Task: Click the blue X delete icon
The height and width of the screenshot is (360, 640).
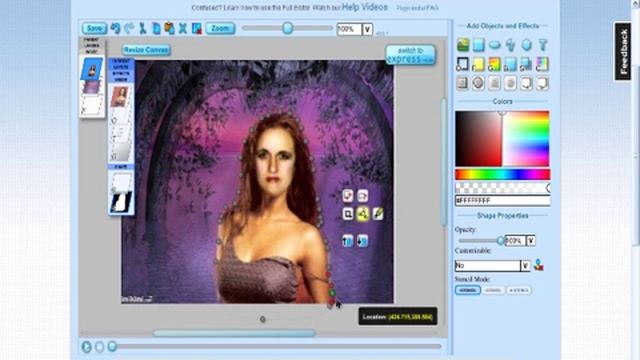Action: point(183,28)
